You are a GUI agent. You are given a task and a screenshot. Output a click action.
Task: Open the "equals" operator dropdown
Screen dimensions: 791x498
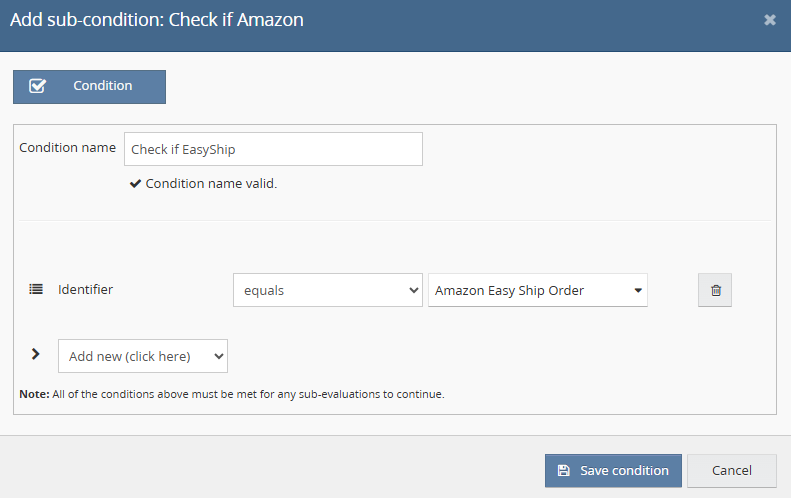coord(327,290)
